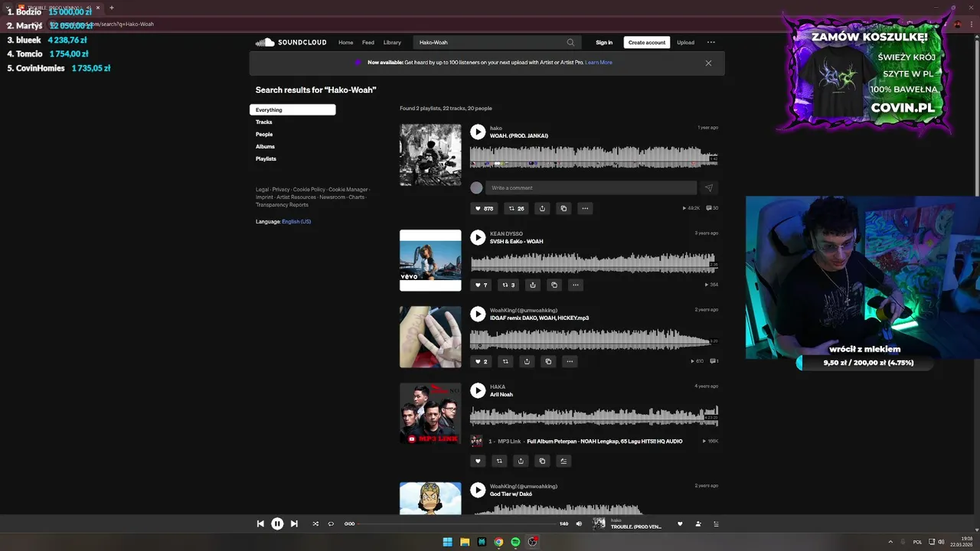Send the comment with the paper-plane icon

709,187
